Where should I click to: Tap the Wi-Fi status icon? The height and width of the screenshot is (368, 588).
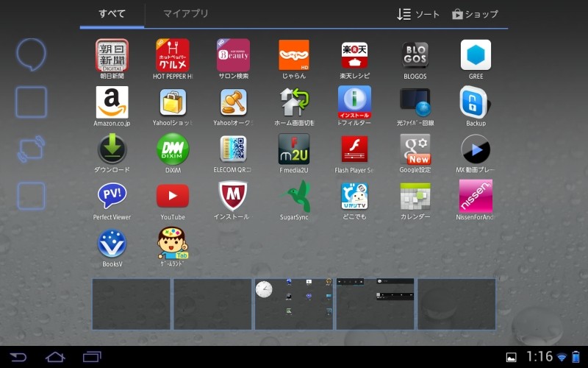coord(562,357)
